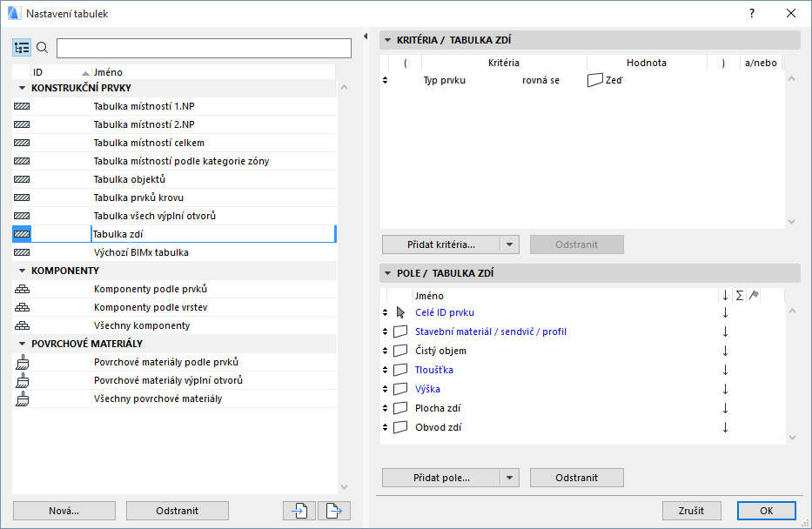
Task: Move criterion Typ prvku with reorder handle
Action: 385,80
